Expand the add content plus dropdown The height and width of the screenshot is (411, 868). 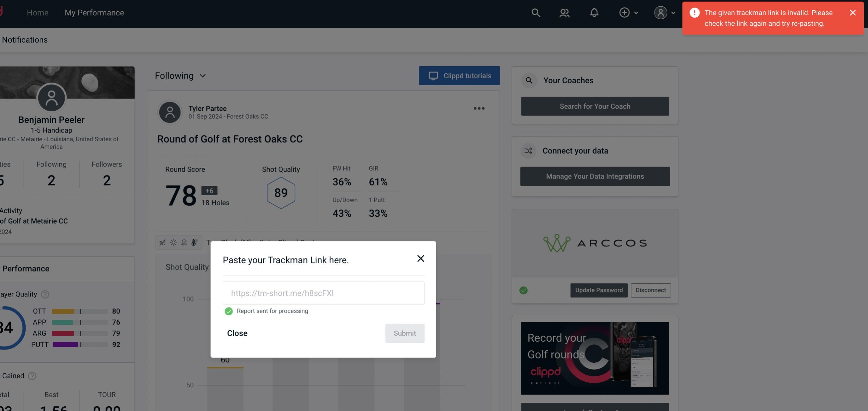tap(628, 12)
